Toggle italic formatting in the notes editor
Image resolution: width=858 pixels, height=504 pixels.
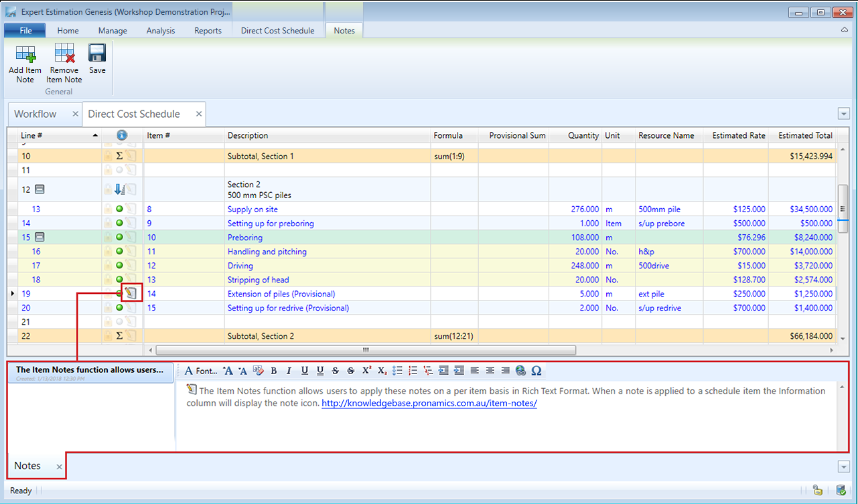coord(289,371)
